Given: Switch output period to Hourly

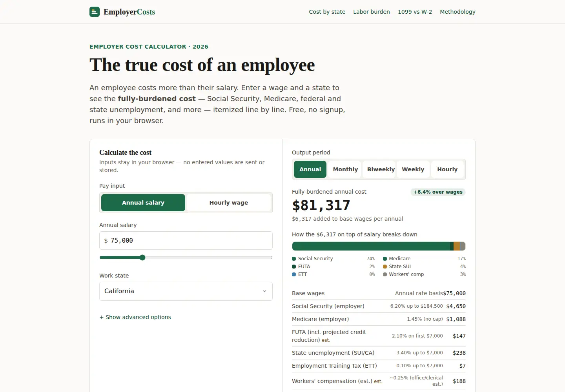Looking at the screenshot, I should (447, 169).
